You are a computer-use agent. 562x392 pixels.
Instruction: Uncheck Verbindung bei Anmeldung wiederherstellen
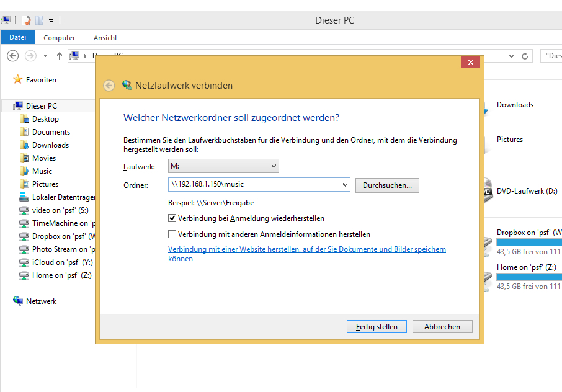(172, 218)
